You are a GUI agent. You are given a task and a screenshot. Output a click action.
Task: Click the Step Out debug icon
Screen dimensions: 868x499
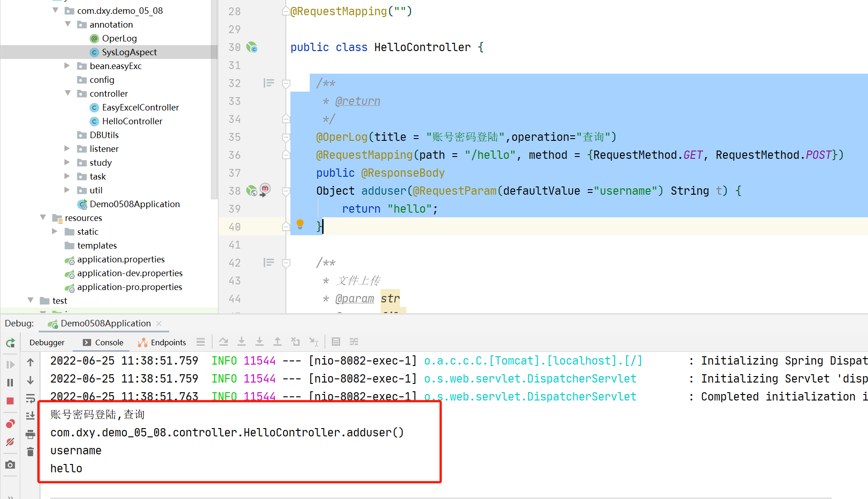point(278,342)
